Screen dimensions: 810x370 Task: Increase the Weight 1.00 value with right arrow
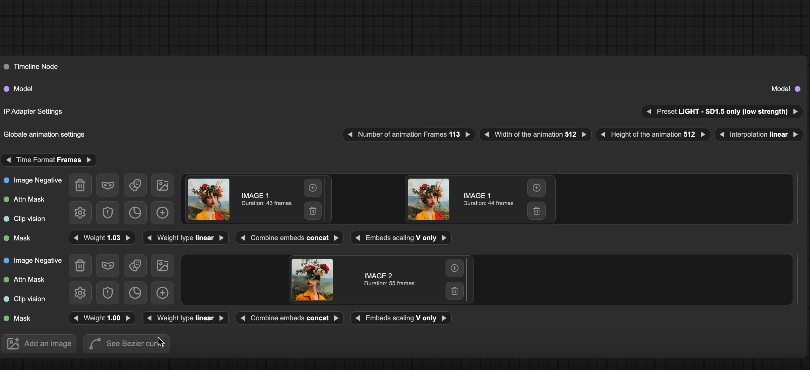pos(128,318)
